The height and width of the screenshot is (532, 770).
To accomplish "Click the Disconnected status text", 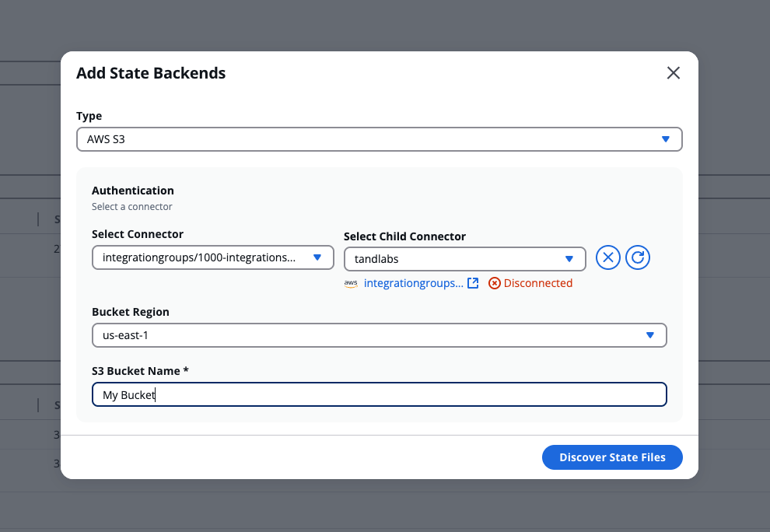I will tap(537, 283).
